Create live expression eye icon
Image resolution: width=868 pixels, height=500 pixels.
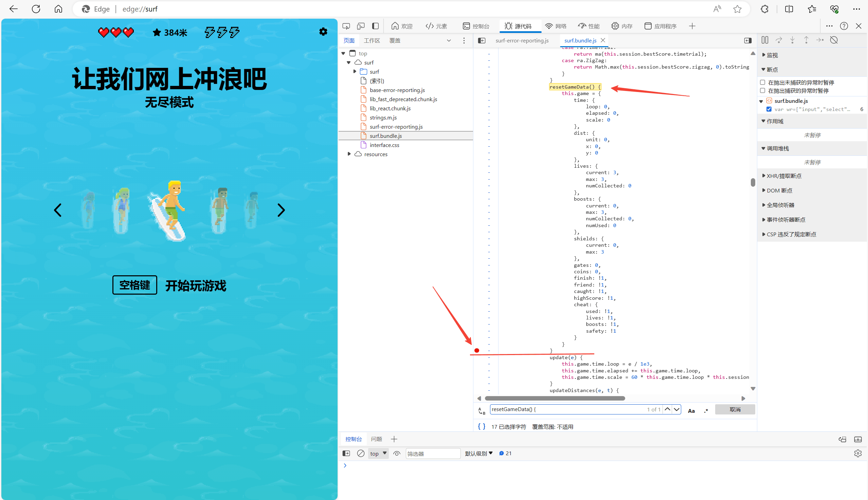click(x=397, y=453)
